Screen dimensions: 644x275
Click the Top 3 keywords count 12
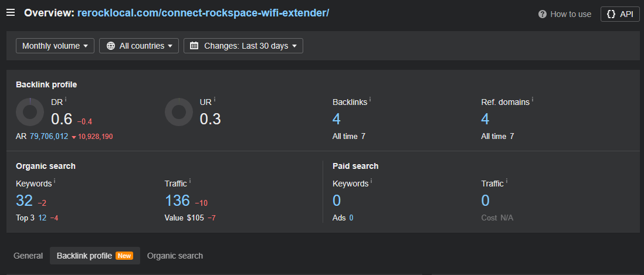click(42, 218)
